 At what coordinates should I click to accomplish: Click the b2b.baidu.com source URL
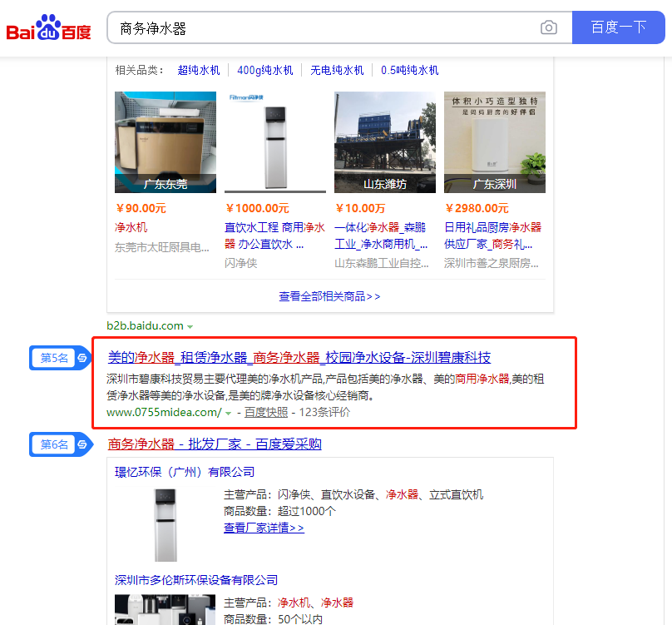pos(145,326)
